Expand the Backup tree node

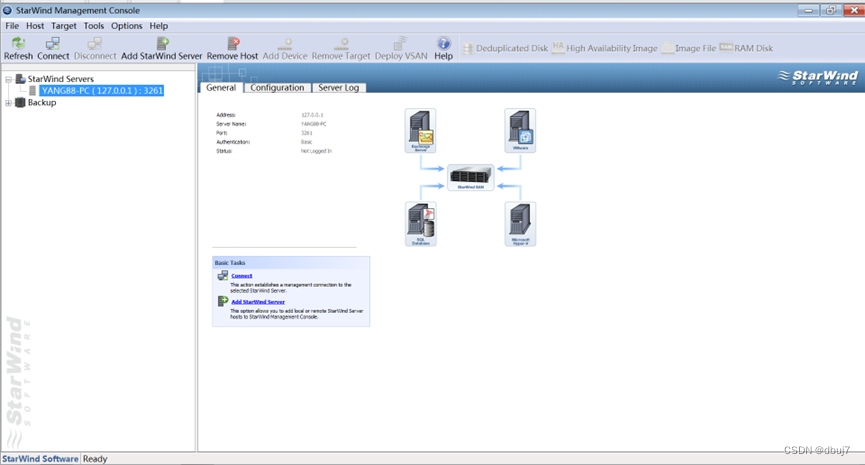click(x=8, y=103)
